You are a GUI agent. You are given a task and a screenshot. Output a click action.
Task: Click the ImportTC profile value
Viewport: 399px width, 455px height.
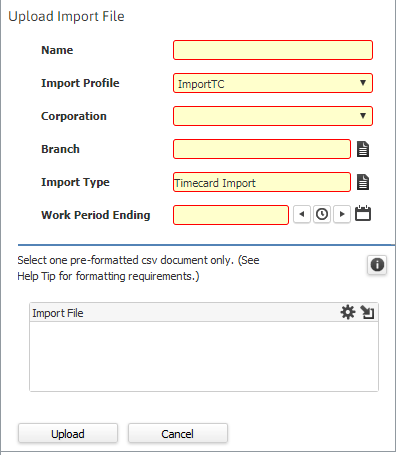(201, 84)
